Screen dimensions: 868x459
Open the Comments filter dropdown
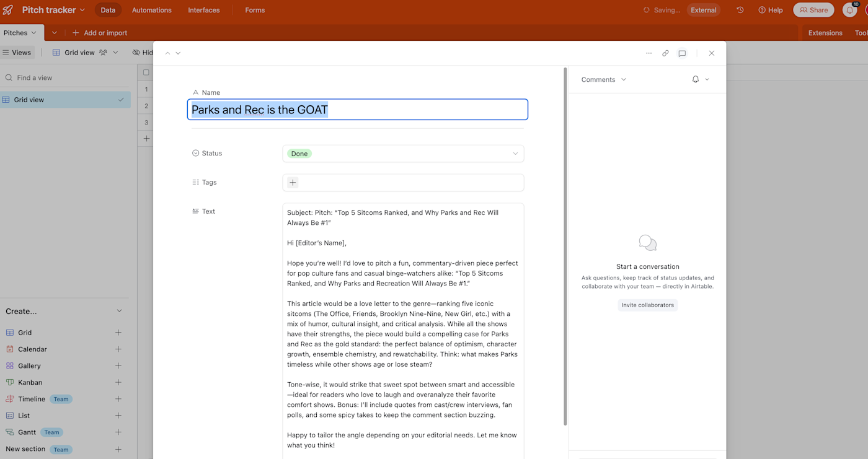604,79
